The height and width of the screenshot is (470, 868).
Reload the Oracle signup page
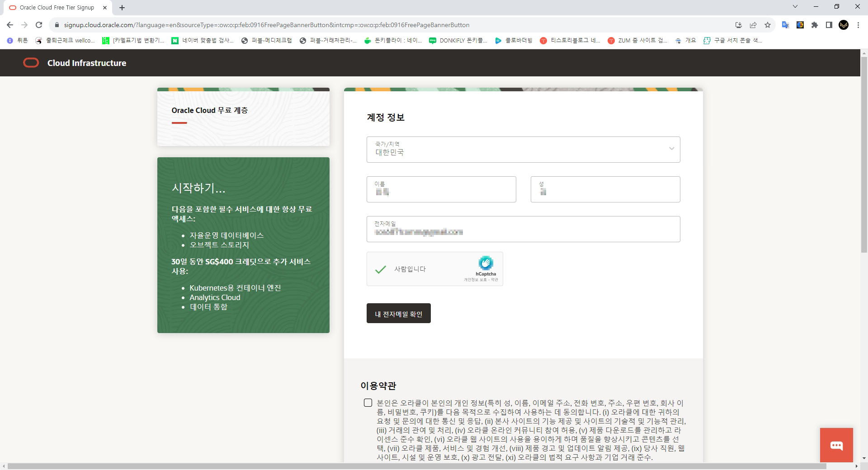click(39, 25)
